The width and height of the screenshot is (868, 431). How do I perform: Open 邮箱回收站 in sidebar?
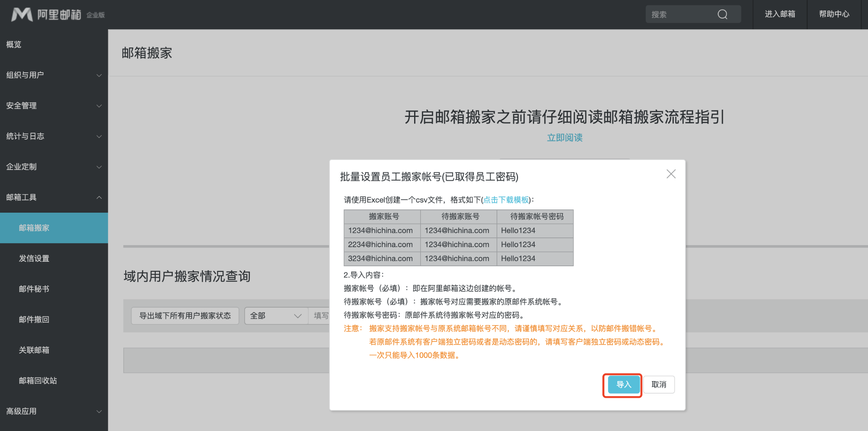pyautogui.click(x=54, y=381)
